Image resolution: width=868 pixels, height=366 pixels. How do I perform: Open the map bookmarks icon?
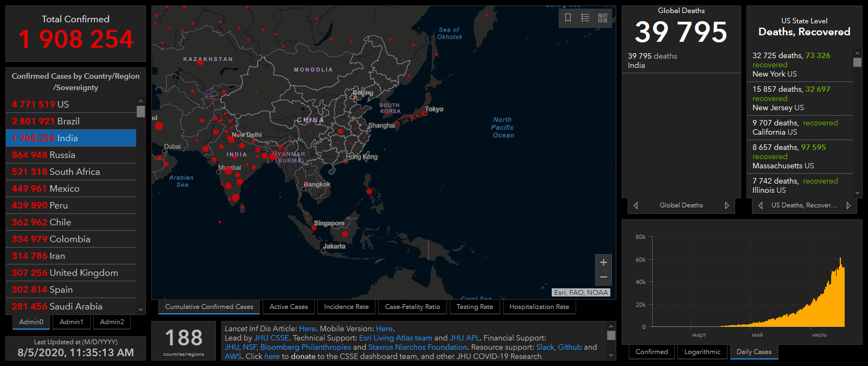tap(568, 18)
